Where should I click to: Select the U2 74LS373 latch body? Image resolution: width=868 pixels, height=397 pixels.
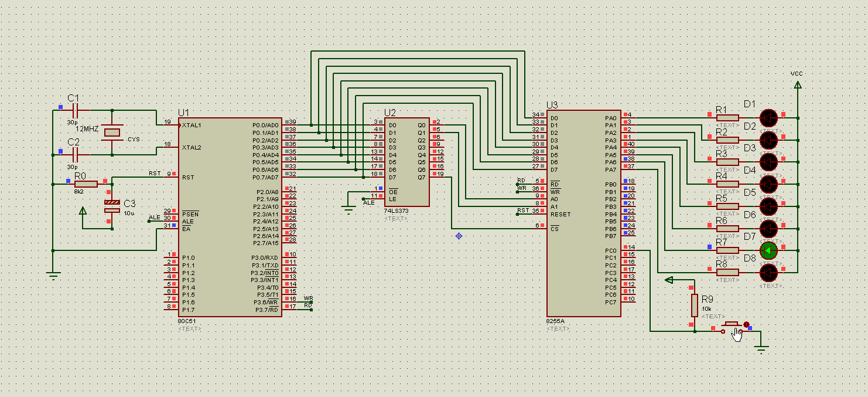click(406, 162)
